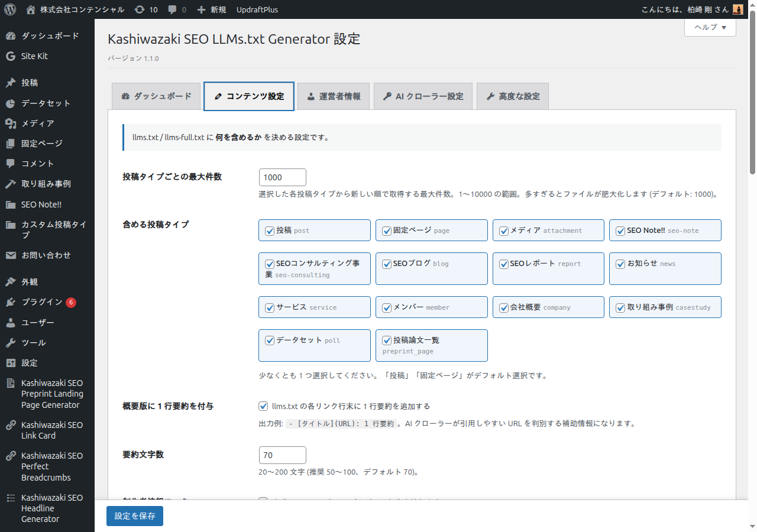The width and height of the screenshot is (757, 532).
Task: Click the カスタム投稿タイプ folder icon
Action: tap(11, 225)
